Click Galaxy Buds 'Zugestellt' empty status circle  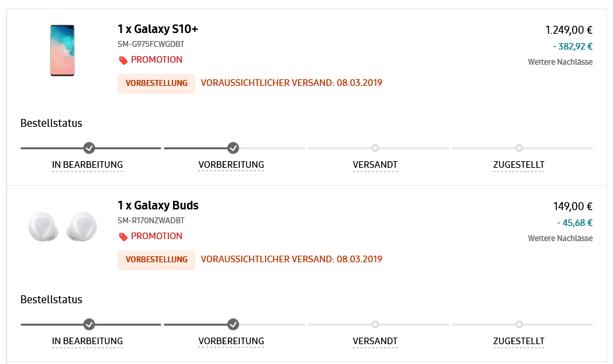519,324
